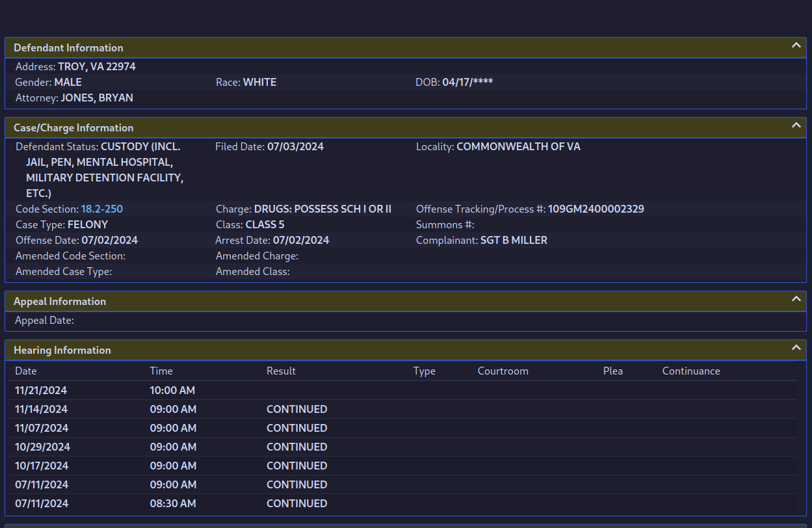This screenshot has height=528, width=812.
Task: Collapse the Appeal Information section chevron
Action: point(796,299)
